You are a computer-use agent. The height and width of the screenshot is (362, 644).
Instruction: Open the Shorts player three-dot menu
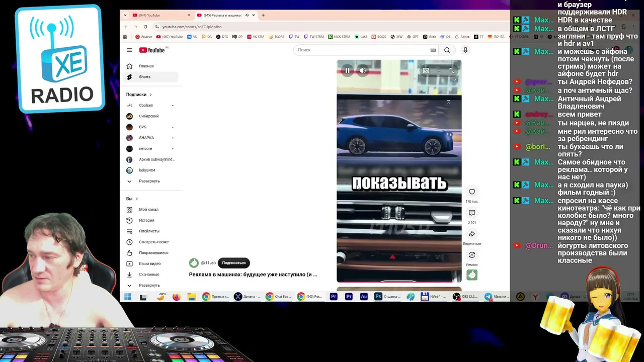tap(439, 71)
